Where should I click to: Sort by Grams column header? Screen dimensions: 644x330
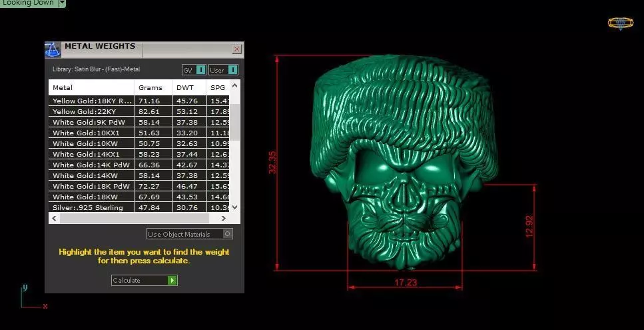pos(153,87)
